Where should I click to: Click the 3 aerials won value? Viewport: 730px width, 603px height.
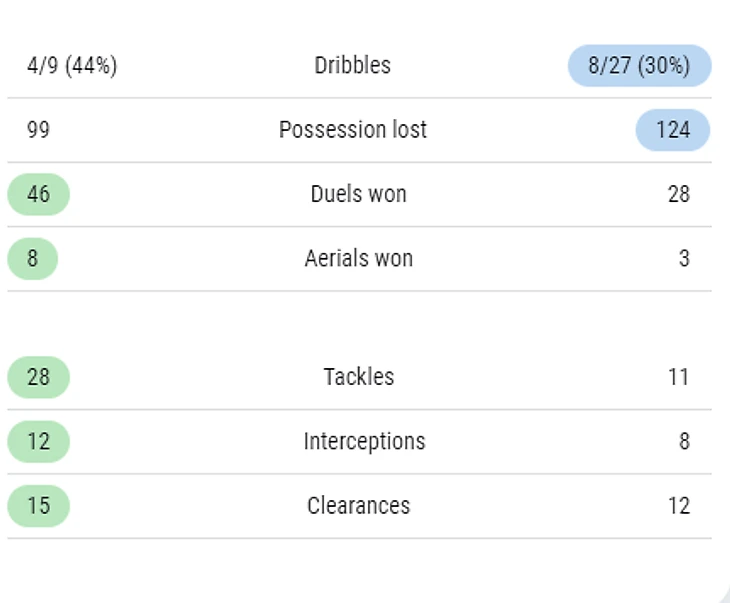pos(684,258)
